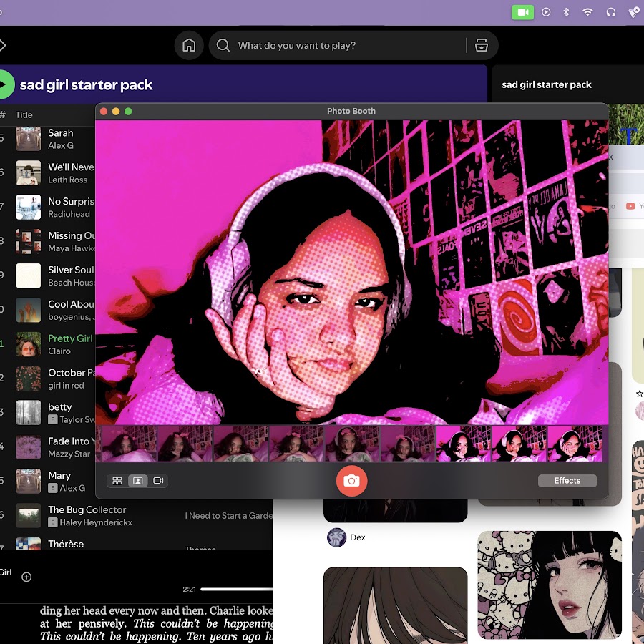This screenshot has height=644, width=644.
Task: Open artist "Radiohead"
Action: (69, 214)
